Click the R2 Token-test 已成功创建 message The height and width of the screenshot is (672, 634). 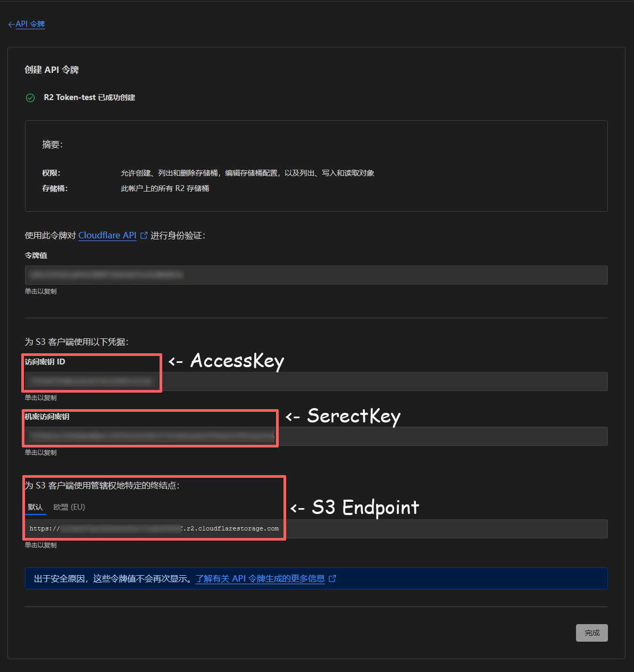coord(89,98)
